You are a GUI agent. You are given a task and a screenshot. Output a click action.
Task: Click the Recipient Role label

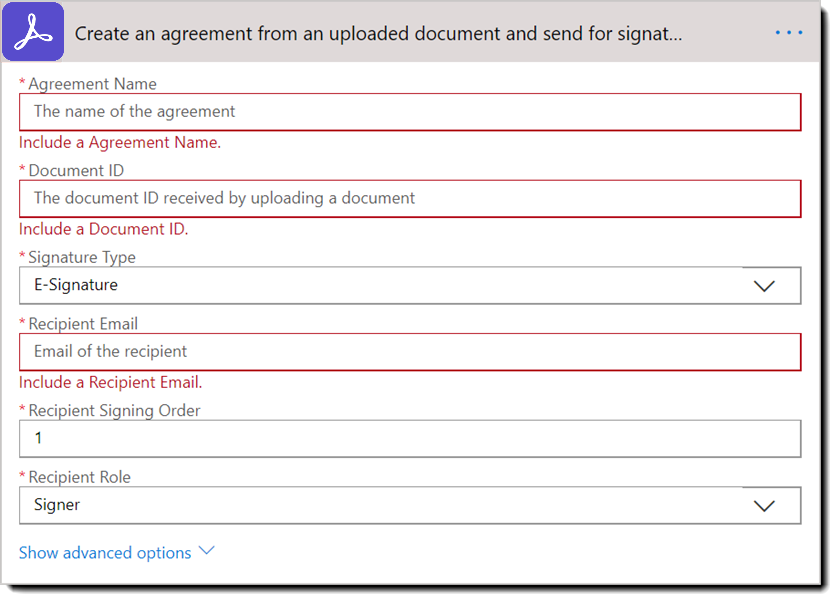pyautogui.click(x=79, y=478)
